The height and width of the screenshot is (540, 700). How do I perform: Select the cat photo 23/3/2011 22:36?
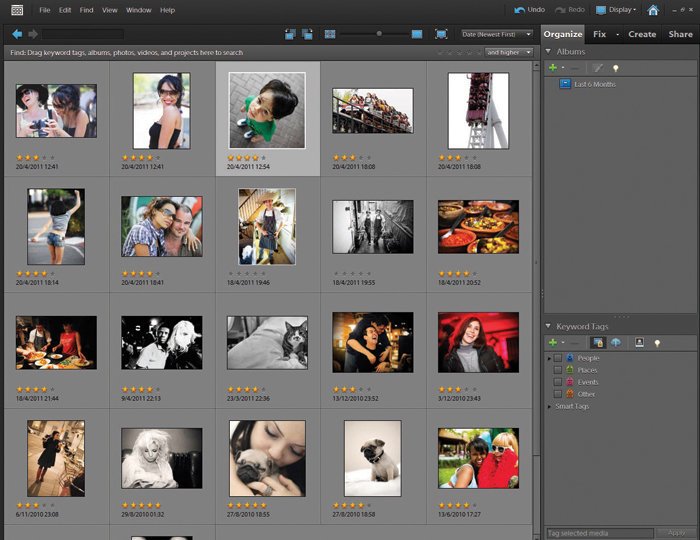[x=267, y=343]
